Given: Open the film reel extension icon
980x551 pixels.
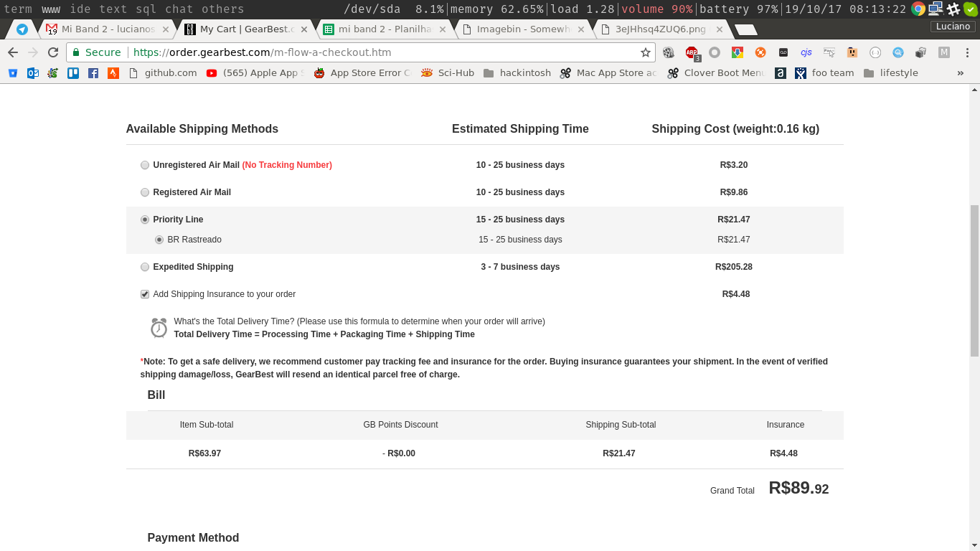Looking at the screenshot, I should [x=669, y=52].
